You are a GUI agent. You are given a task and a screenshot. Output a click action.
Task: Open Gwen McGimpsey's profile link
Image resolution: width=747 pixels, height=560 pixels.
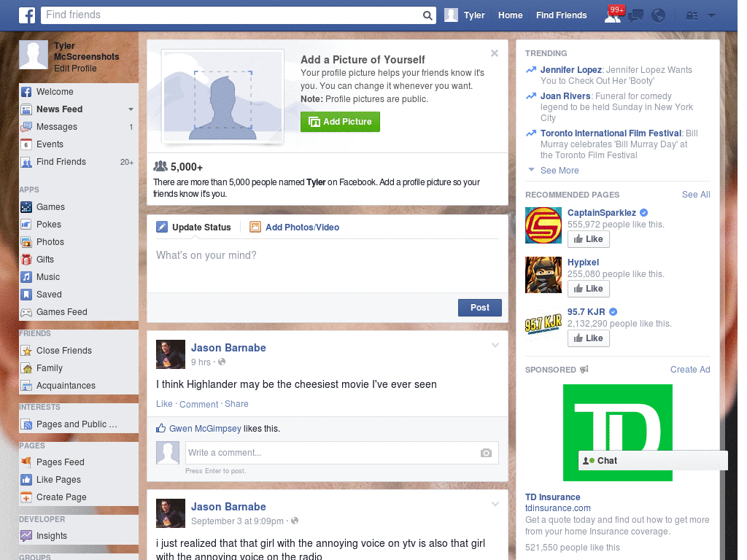coord(205,429)
